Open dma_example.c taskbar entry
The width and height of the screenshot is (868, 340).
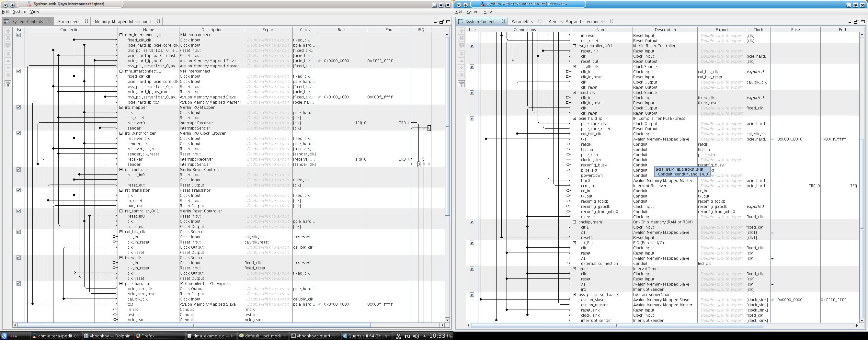pos(211,335)
